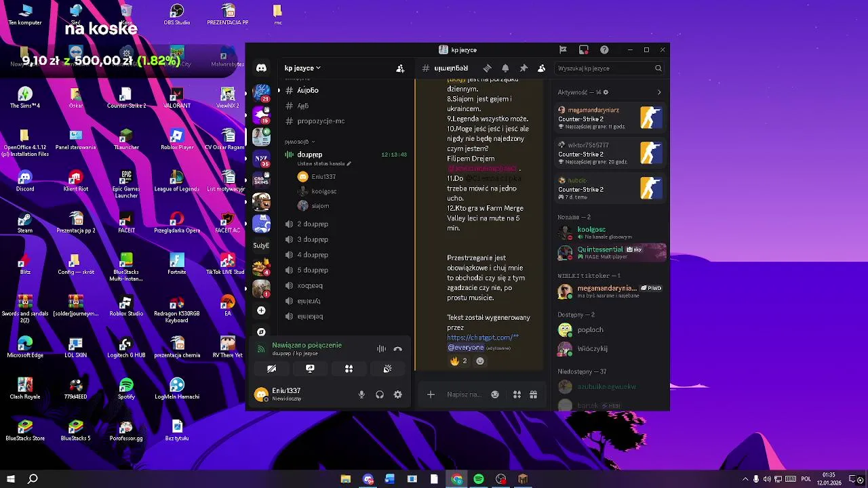Toggle the member list icon
The width and height of the screenshot is (868, 488).
coord(541,68)
